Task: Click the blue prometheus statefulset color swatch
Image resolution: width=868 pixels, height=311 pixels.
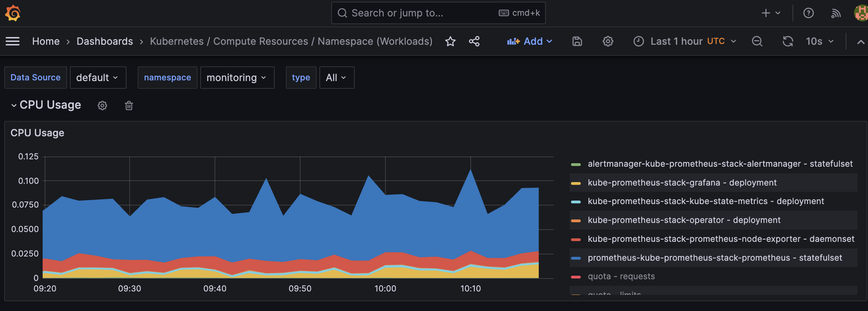Action: pos(576,258)
